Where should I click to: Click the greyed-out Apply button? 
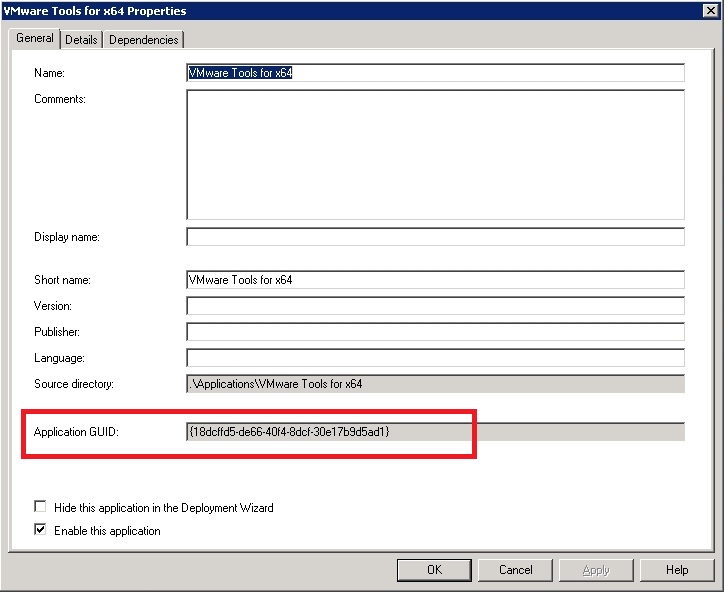(596, 570)
